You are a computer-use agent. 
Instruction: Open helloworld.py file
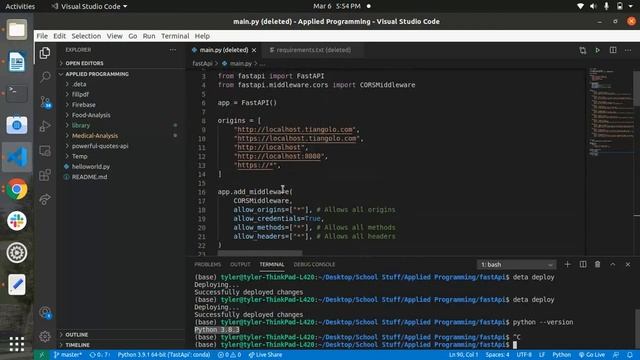coord(121,167)
